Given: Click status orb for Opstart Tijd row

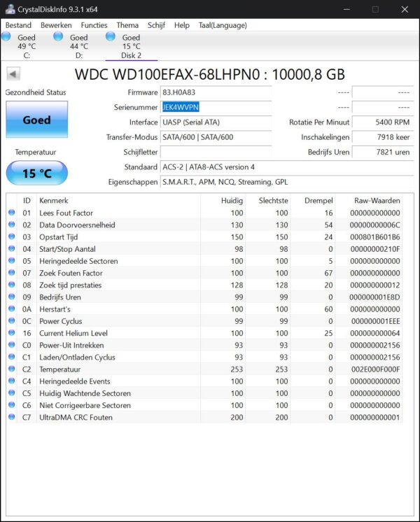Looking at the screenshot, I should coord(12,237).
